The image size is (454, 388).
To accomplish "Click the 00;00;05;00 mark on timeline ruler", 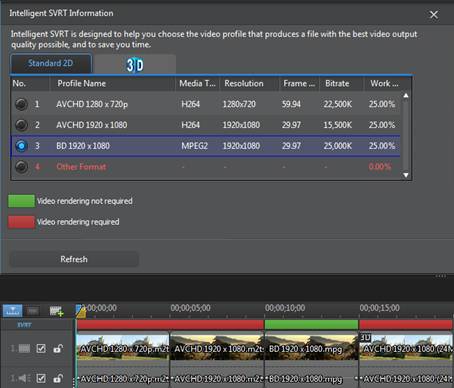I will (x=190, y=308).
